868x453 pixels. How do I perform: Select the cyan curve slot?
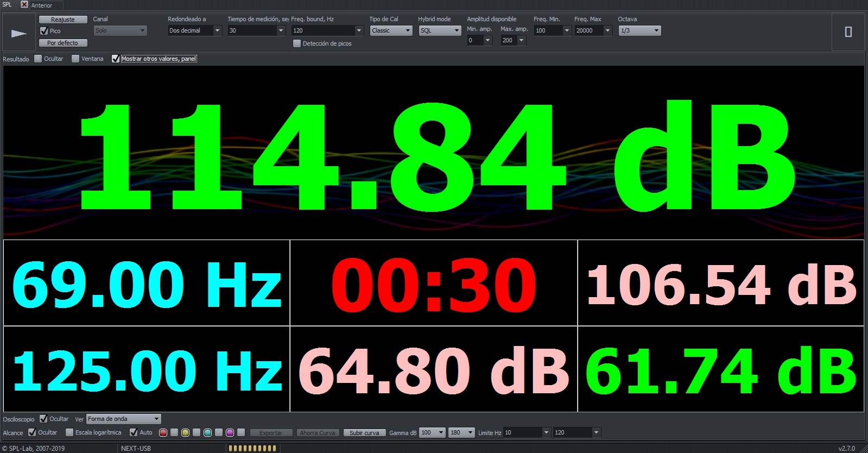tap(207, 432)
